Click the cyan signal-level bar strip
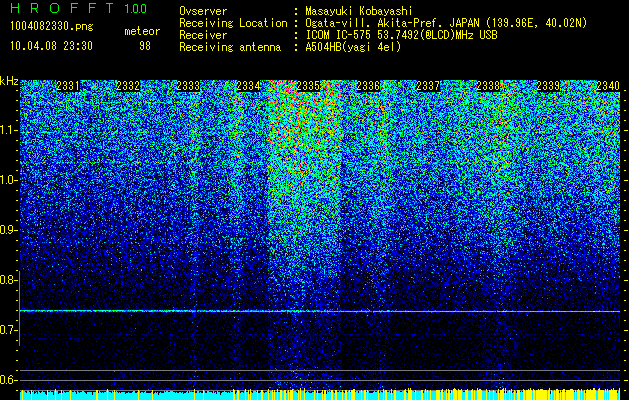The width and height of the screenshot is (629, 400). tap(320, 394)
